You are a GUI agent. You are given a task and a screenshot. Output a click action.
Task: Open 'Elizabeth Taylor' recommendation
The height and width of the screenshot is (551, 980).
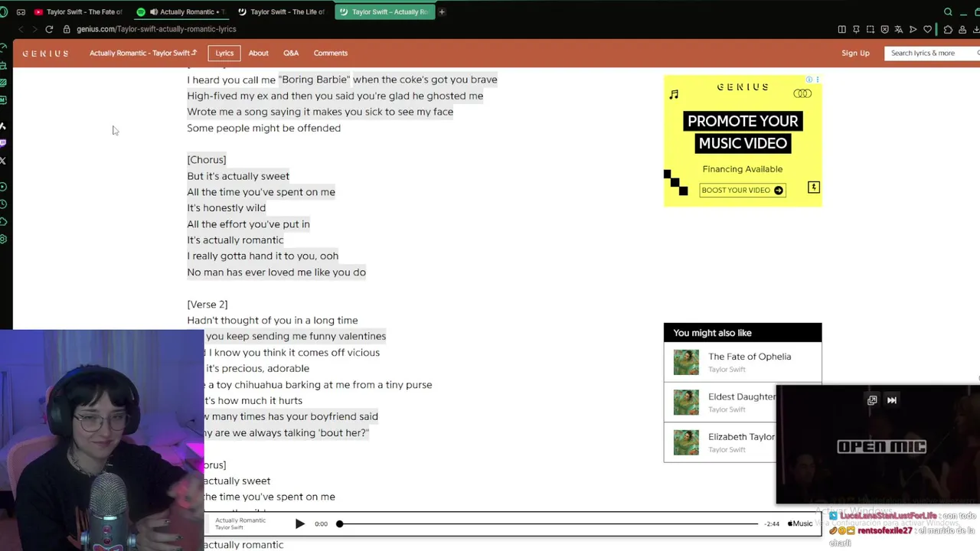[x=742, y=436]
